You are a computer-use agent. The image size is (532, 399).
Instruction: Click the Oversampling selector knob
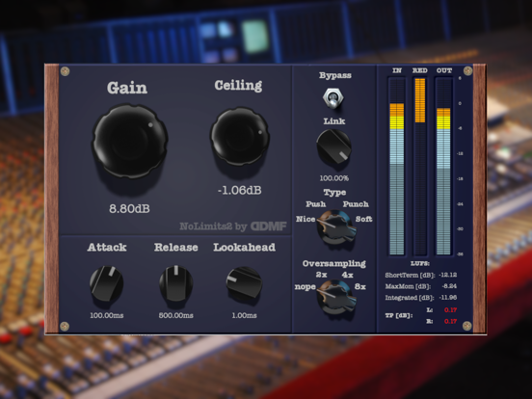(336, 297)
